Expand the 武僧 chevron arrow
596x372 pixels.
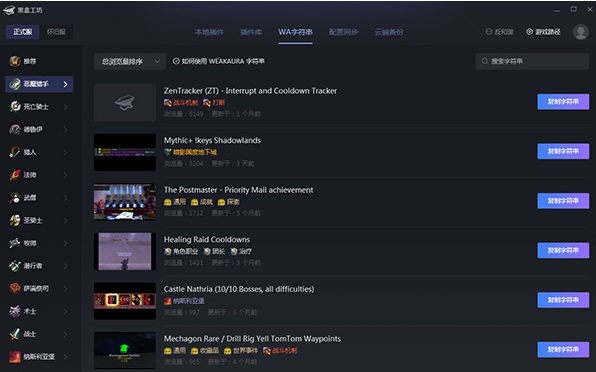[65, 198]
